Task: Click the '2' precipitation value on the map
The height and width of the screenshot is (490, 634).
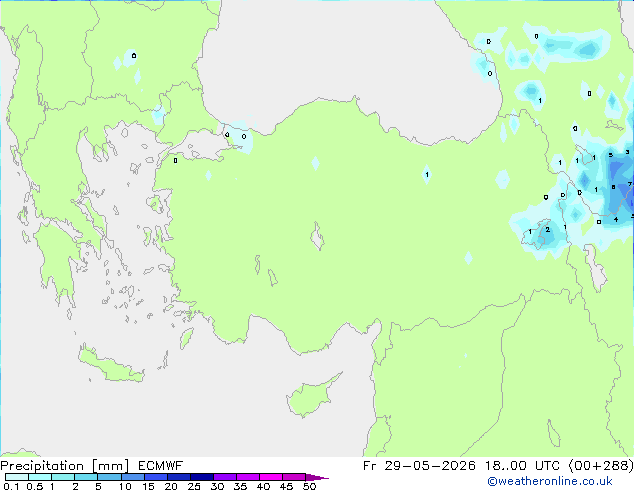Action: click(x=547, y=230)
